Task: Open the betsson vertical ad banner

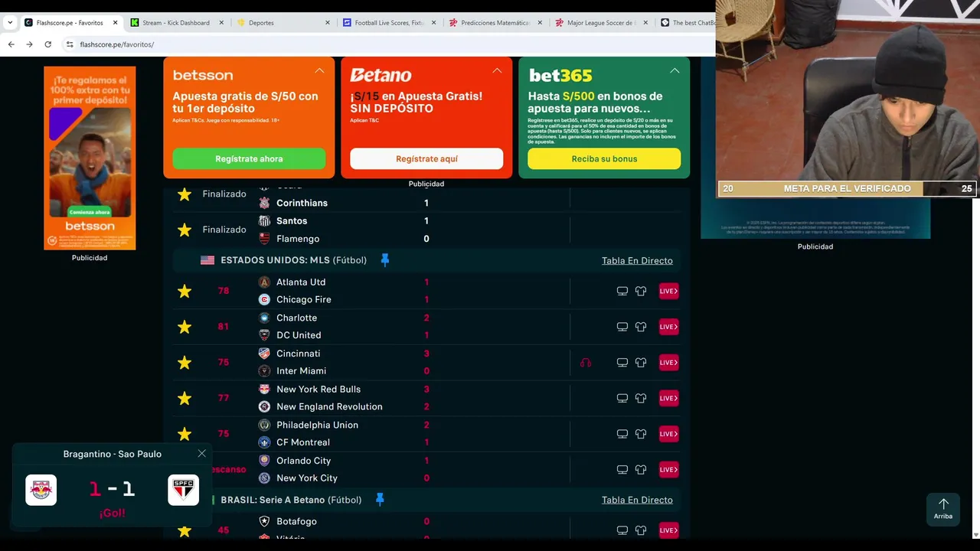Action: (x=90, y=158)
